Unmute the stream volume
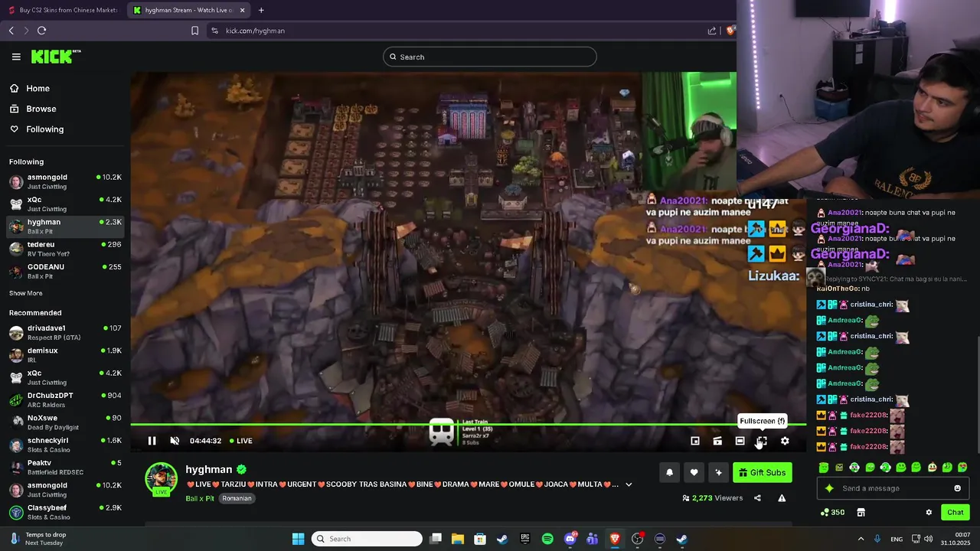Viewport: 980px width, 551px height. (175, 441)
